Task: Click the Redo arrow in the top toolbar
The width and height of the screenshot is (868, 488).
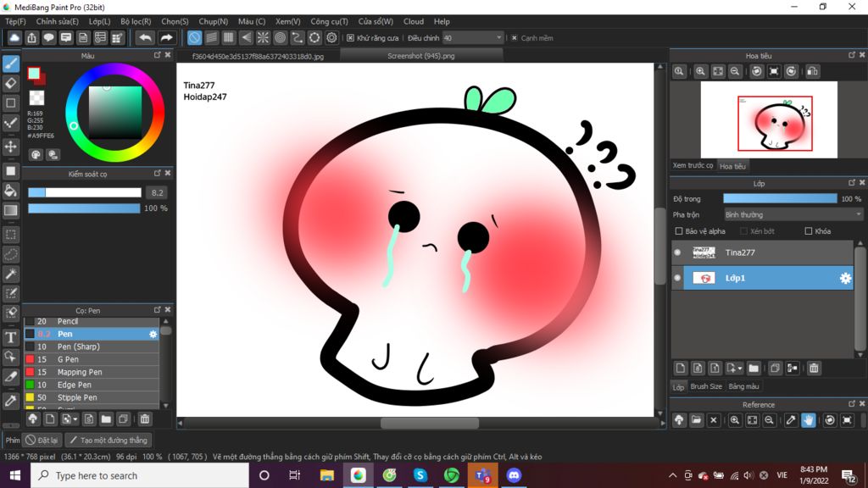Action: pos(166,37)
